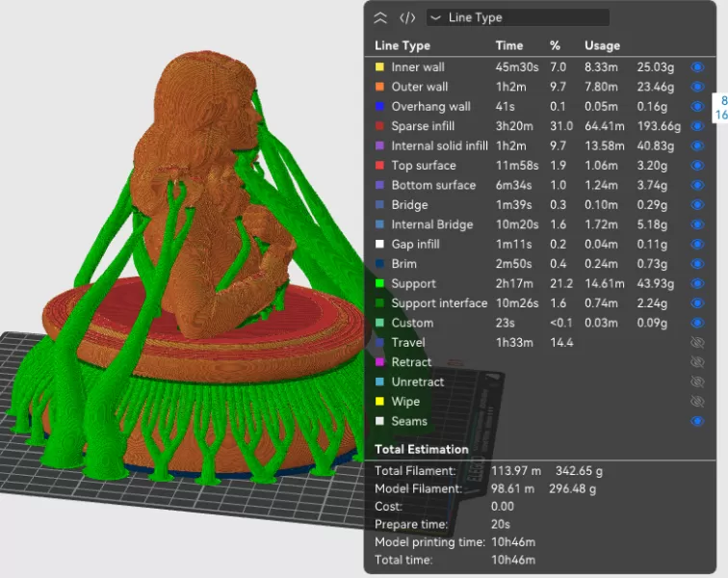Screen dimensions: 728x578
Task: Open the Line Type dropdown
Action: (518, 17)
